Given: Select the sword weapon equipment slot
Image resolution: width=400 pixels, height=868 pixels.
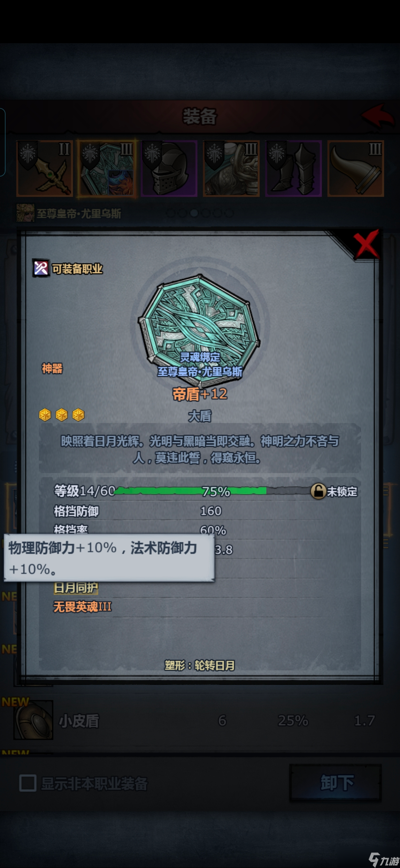Looking at the screenshot, I should (x=45, y=169).
